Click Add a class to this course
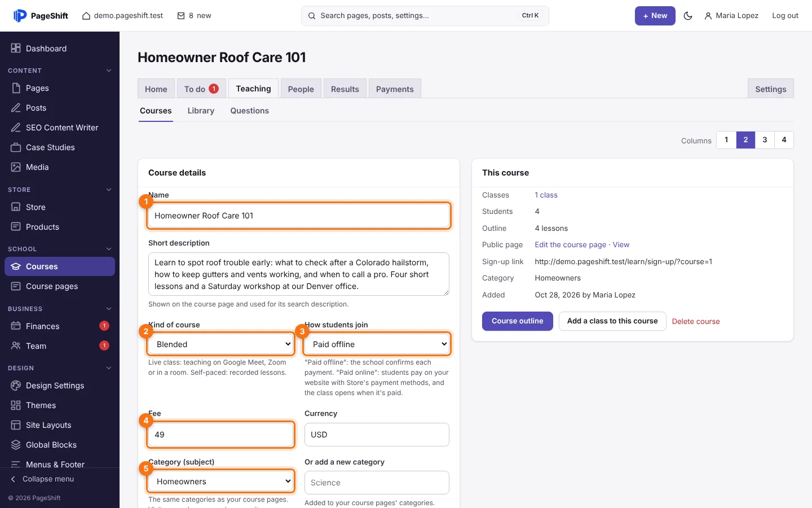 point(612,321)
